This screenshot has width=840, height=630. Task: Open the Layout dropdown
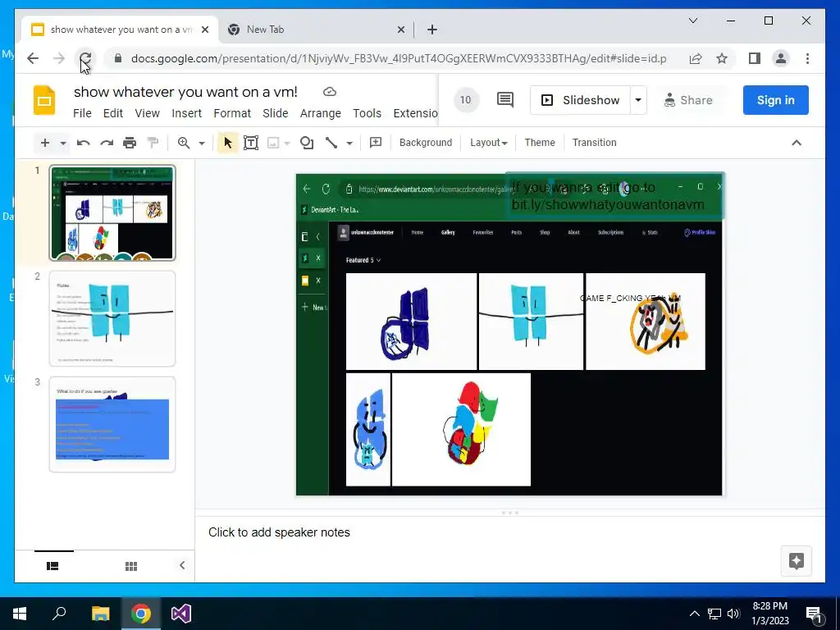point(489,143)
